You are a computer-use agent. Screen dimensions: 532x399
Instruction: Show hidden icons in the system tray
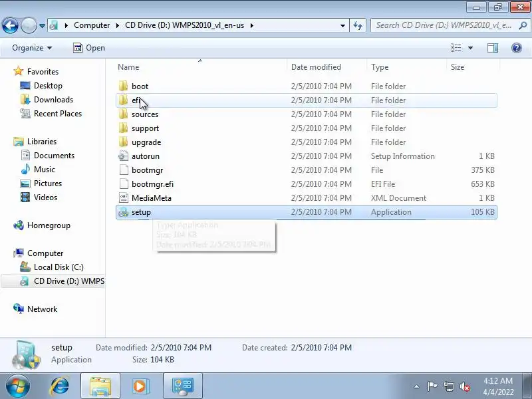tap(417, 386)
